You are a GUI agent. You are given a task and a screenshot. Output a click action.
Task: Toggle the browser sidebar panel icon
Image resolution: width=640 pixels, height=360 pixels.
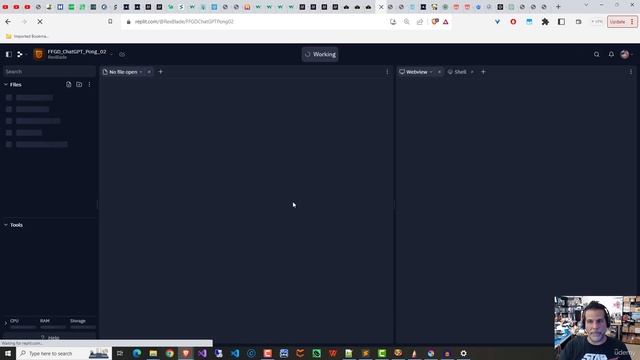(562, 22)
